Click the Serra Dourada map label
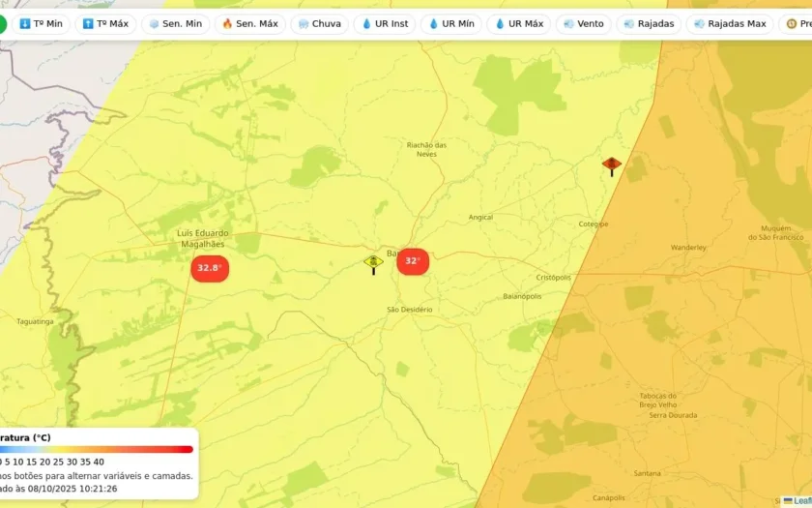The height and width of the screenshot is (508, 812). (x=673, y=415)
